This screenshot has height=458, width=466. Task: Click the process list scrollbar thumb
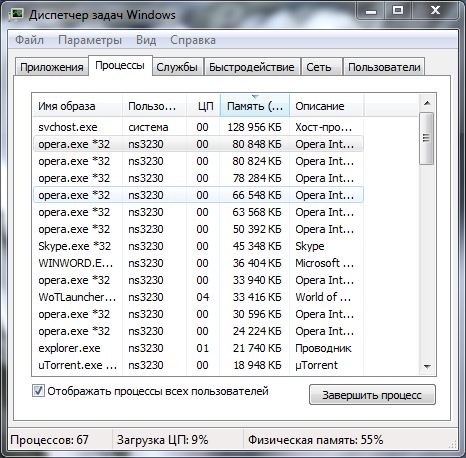click(x=427, y=138)
